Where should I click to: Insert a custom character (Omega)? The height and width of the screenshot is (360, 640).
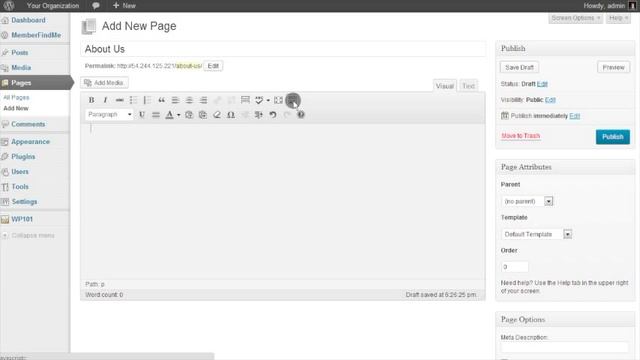pos(231,115)
